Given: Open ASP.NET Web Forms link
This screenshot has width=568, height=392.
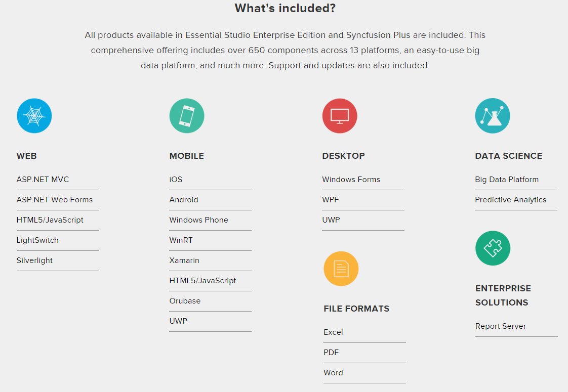Looking at the screenshot, I should [x=55, y=200].
